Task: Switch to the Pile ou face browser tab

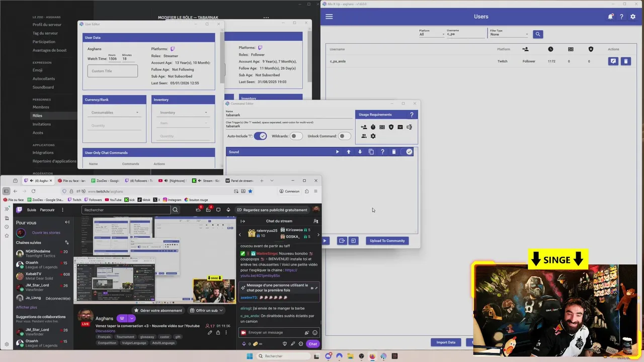Action: click(x=71, y=180)
